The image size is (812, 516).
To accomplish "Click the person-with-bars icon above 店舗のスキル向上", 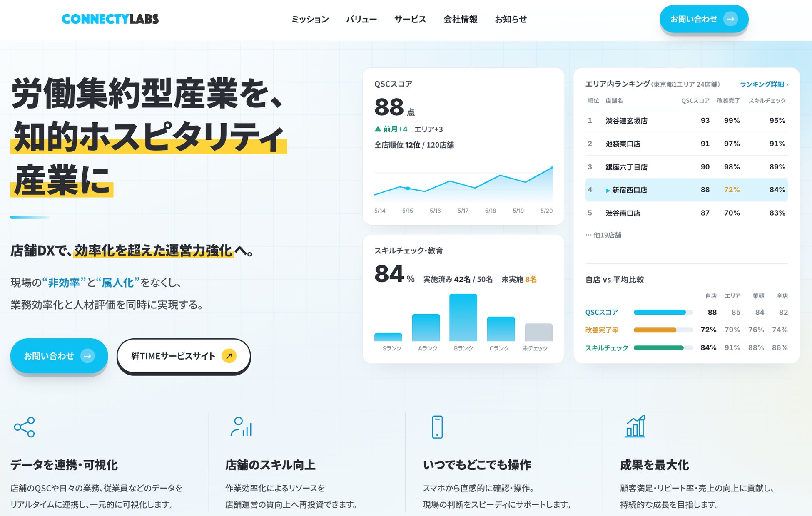I will [241, 427].
